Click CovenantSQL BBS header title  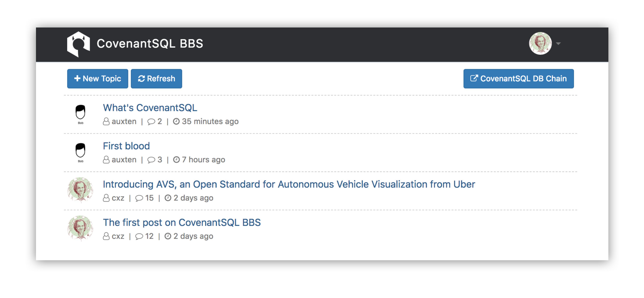[x=150, y=43]
